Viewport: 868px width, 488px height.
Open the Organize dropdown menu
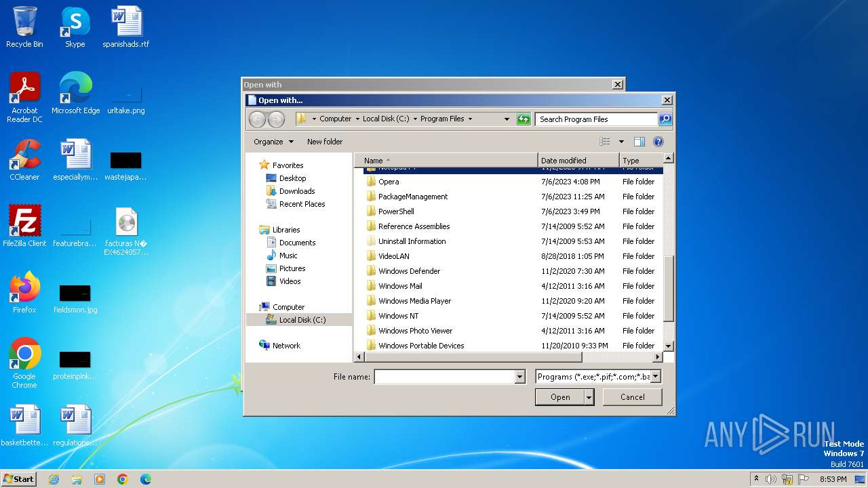click(x=274, y=142)
